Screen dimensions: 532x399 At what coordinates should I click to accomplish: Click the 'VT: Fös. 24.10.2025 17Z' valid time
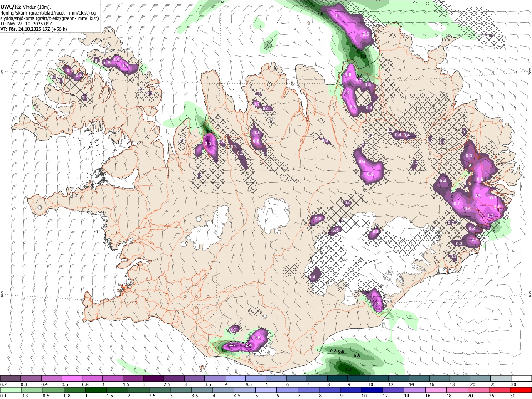25,29
